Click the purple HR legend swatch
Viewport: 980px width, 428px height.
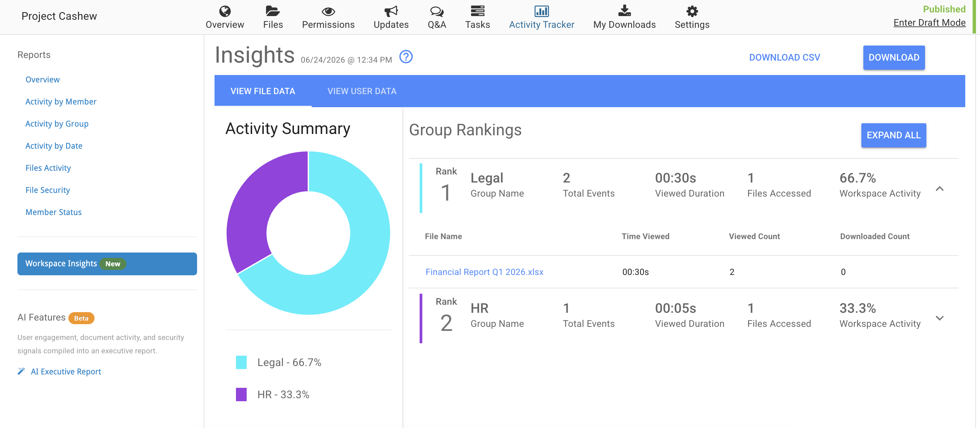click(241, 394)
